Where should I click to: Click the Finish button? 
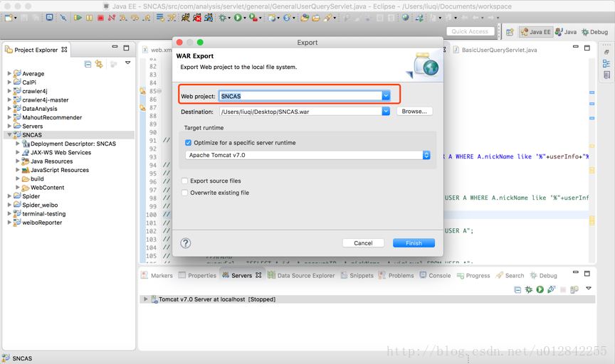pos(414,243)
